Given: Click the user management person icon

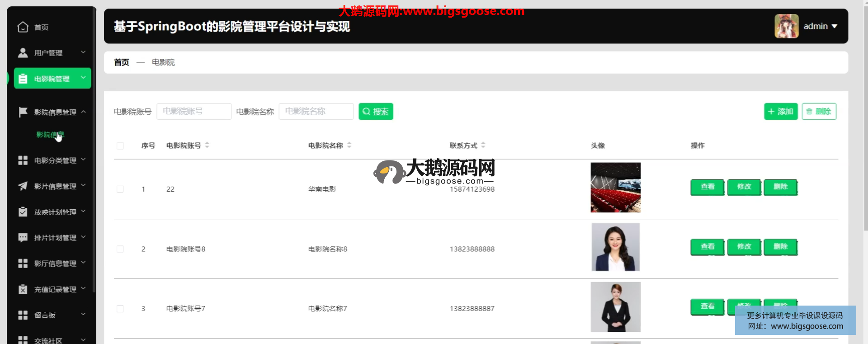Looking at the screenshot, I should (x=23, y=53).
